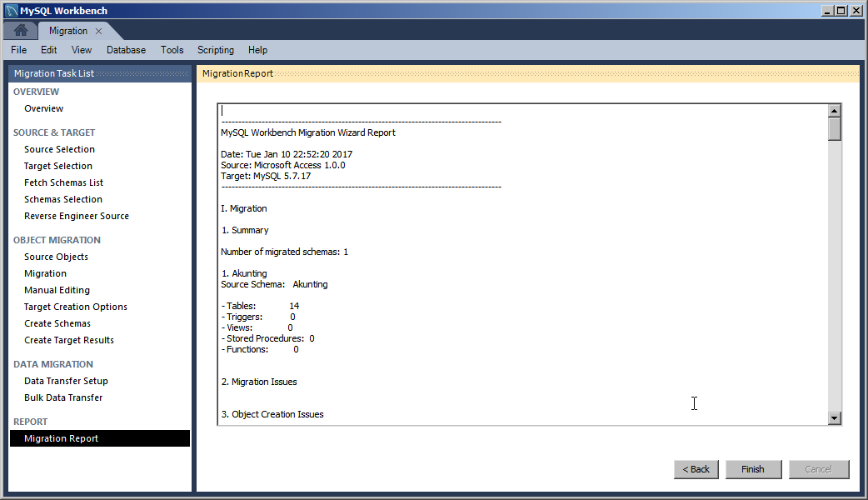Maximize the MySQL Workbench window

pos(841,11)
